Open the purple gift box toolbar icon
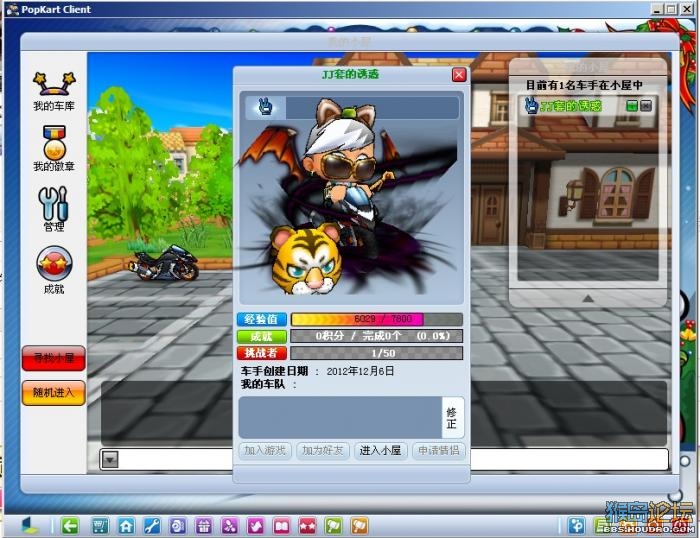Screen dimensions: 700x538 tap(204, 526)
